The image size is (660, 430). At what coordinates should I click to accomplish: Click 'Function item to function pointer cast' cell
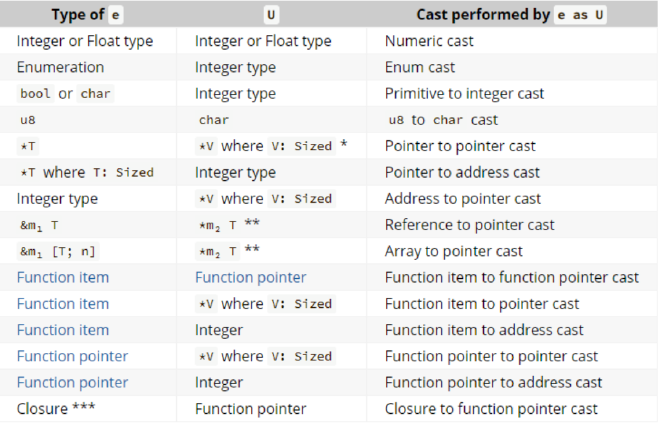point(511,278)
